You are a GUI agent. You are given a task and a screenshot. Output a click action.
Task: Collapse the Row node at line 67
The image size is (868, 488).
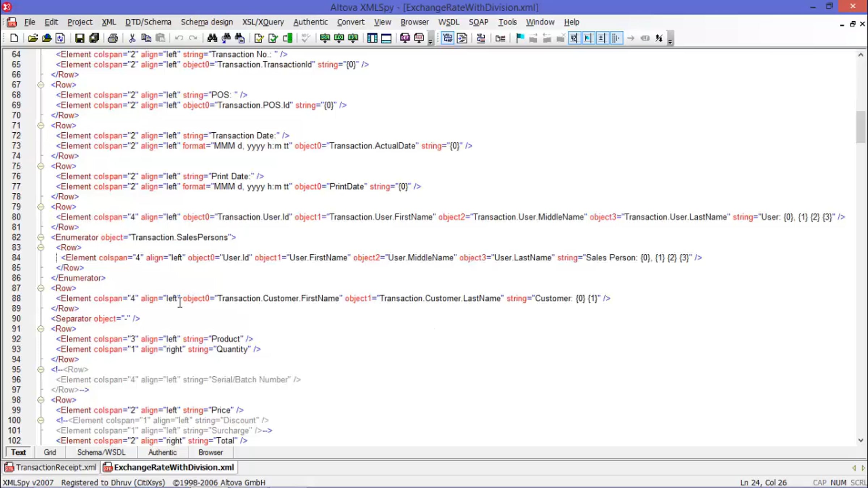[41, 85]
